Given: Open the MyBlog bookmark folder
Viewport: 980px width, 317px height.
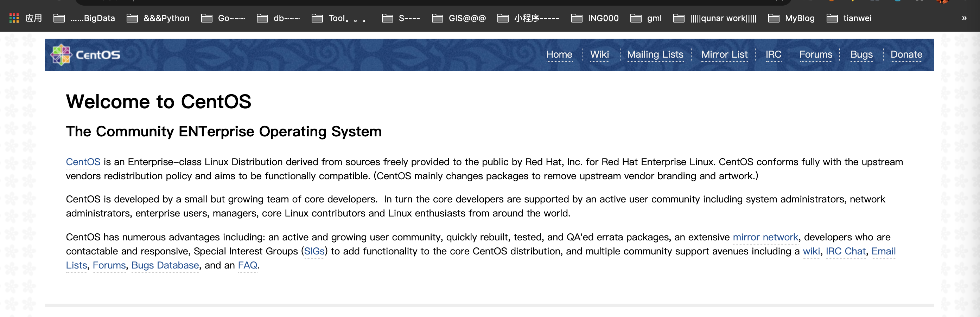Looking at the screenshot, I should point(791,18).
